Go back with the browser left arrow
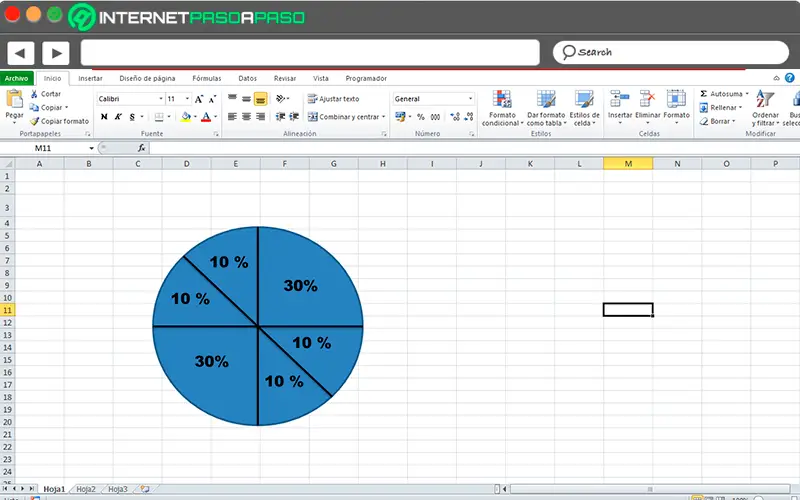Screen dimensions: 800x500 pos(20,53)
